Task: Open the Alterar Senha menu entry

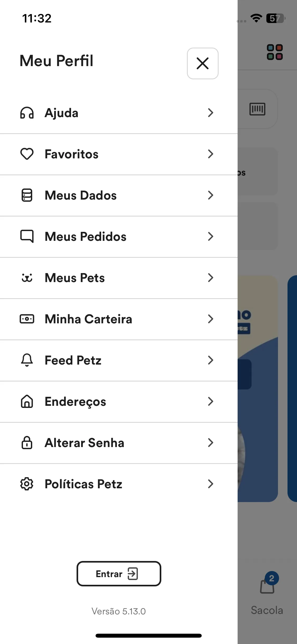Action: click(x=119, y=443)
